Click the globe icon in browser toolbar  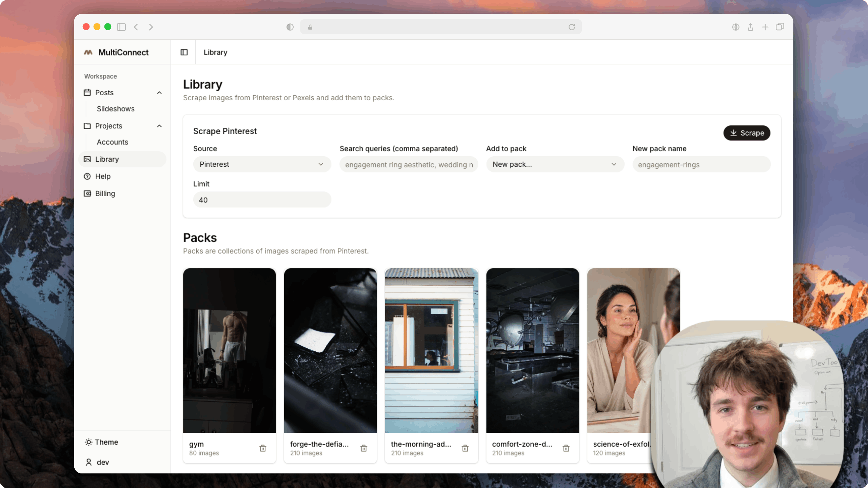[x=735, y=27]
